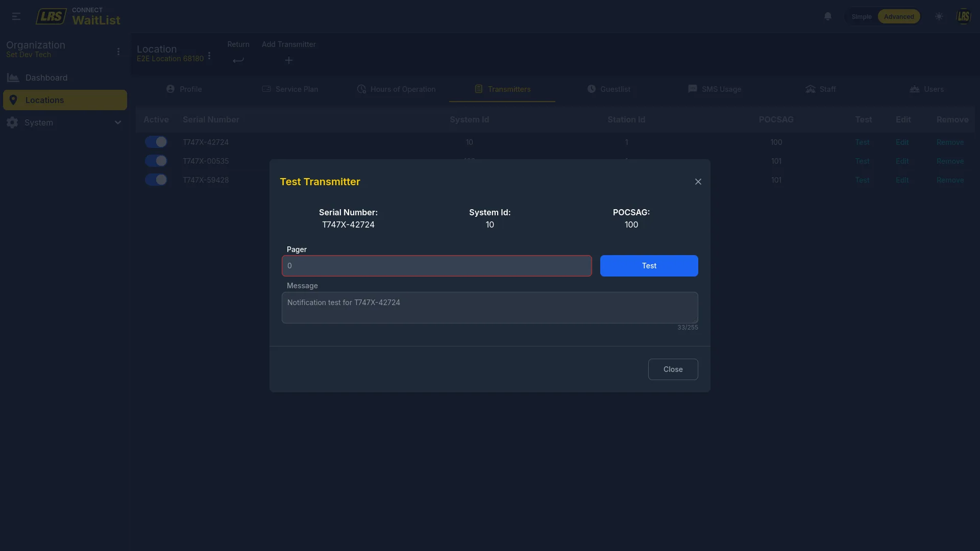The height and width of the screenshot is (551, 980).
Task: Click Test link for T747X-42724 row
Action: [863, 142]
